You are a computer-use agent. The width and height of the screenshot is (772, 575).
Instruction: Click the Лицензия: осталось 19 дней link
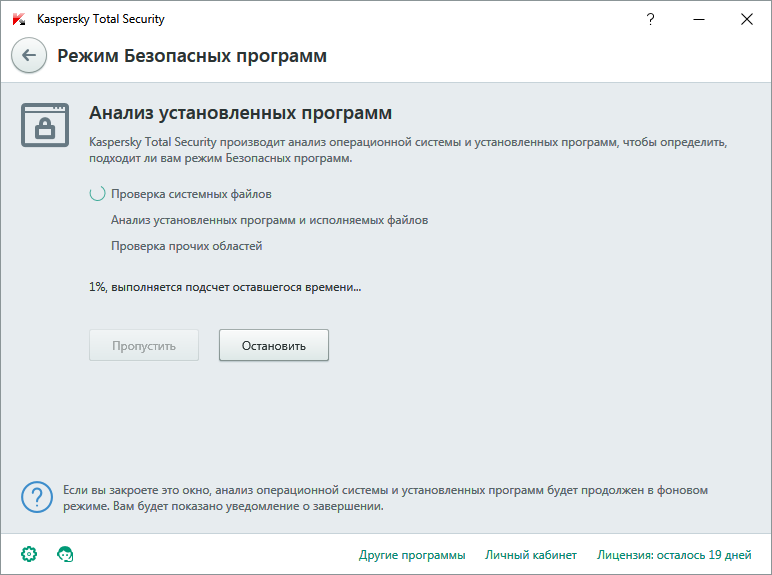674,555
